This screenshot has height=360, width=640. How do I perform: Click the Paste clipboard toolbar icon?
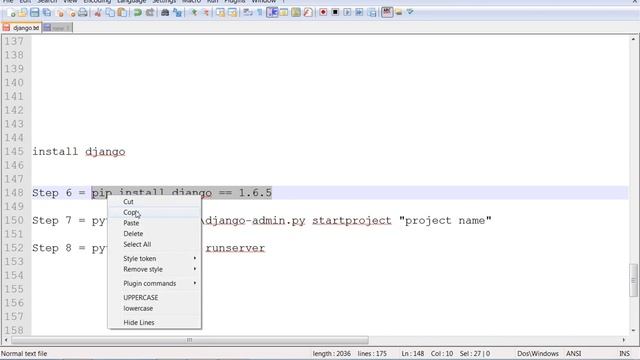click(122, 13)
